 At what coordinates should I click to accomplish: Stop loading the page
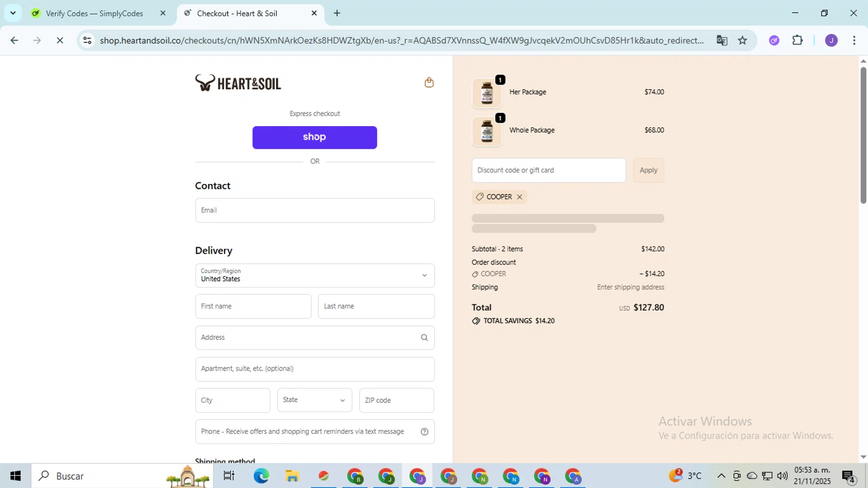[60, 41]
